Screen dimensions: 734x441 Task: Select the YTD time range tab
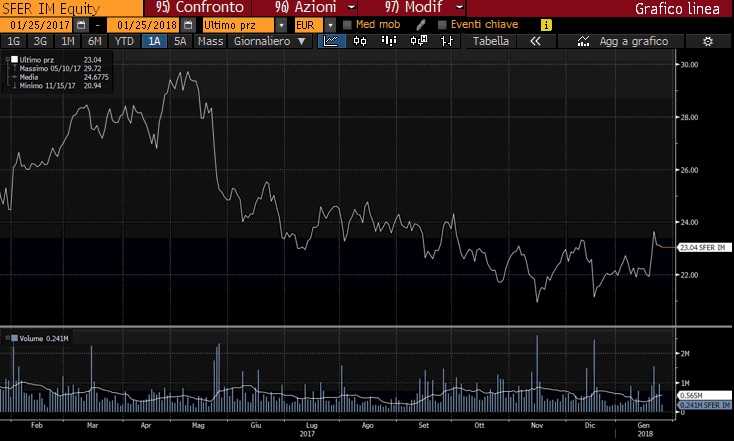[124, 41]
